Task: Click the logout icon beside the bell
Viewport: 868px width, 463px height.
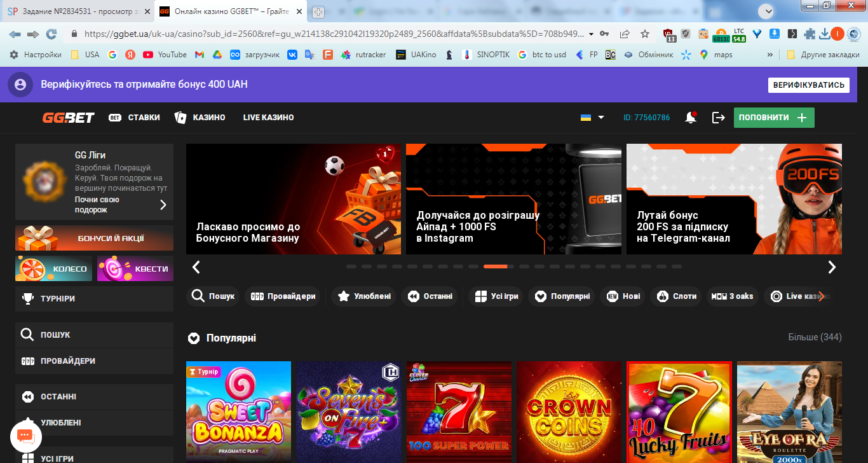Action: tap(718, 118)
